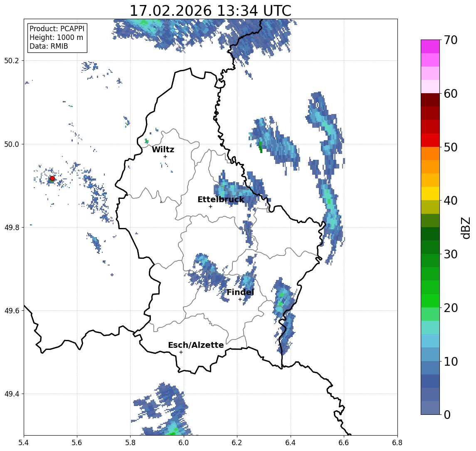476x451 pixels.
Task: Click the colorbar tick label 70
Action: coord(451,40)
